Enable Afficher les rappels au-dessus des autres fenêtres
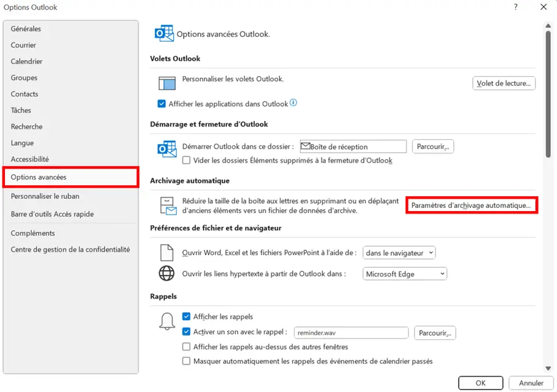Screen dimensions: 557x392 (186, 347)
